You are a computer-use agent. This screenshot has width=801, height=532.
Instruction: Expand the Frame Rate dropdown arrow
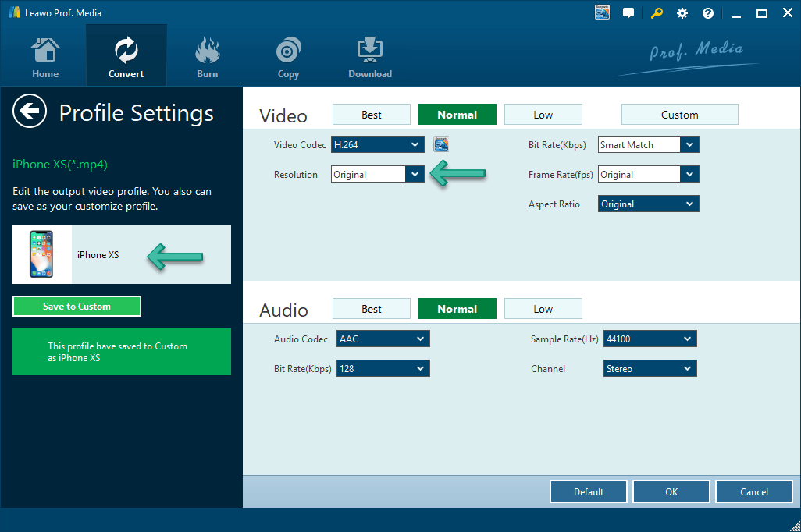tap(689, 174)
